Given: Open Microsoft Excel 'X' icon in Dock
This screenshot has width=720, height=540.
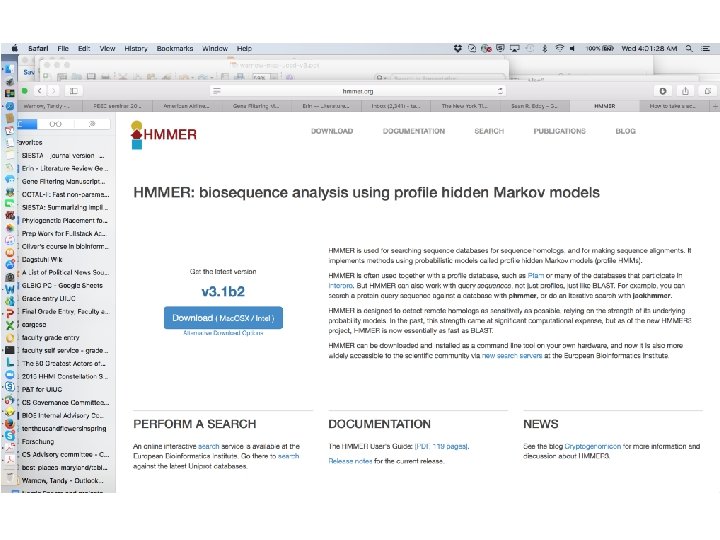Looking at the screenshot, I should pos(9,325).
